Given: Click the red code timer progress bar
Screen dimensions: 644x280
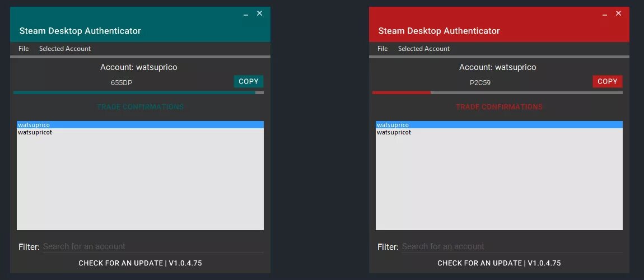Looking at the screenshot, I should click(497, 93).
